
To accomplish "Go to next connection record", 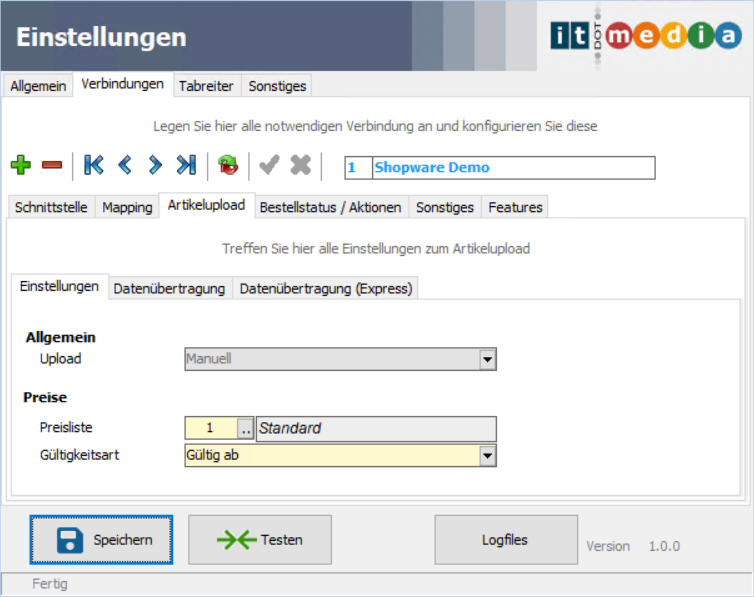I will (x=155, y=165).
